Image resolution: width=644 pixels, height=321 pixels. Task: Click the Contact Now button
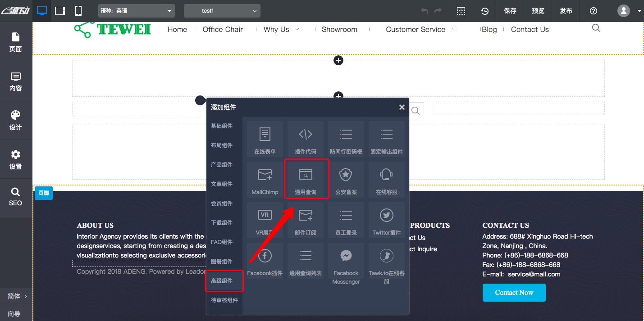(x=514, y=292)
